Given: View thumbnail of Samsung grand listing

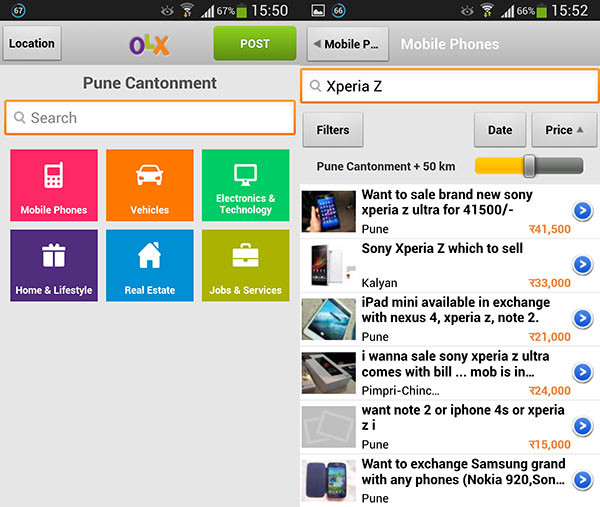Looking at the screenshot, I should [329, 481].
